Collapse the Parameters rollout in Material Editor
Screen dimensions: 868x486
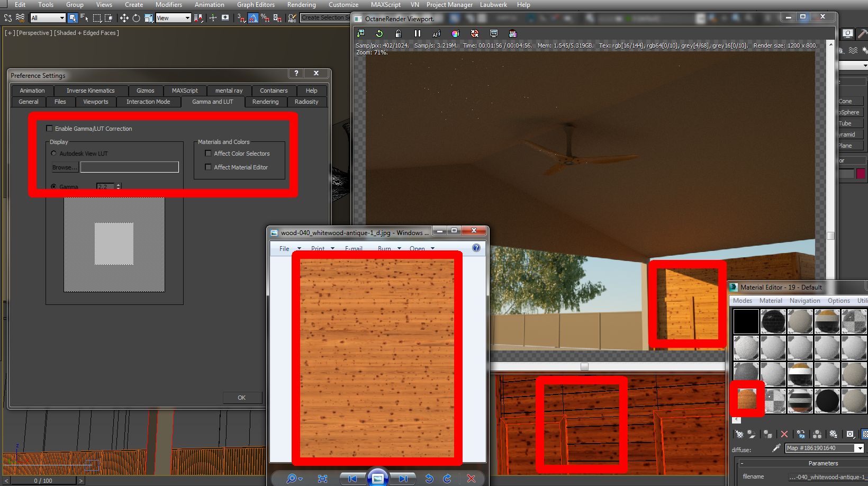742,463
